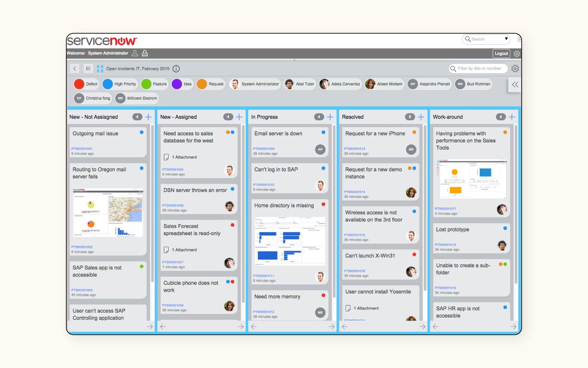Move New - Assigned lane left via arrow

click(x=163, y=326)
